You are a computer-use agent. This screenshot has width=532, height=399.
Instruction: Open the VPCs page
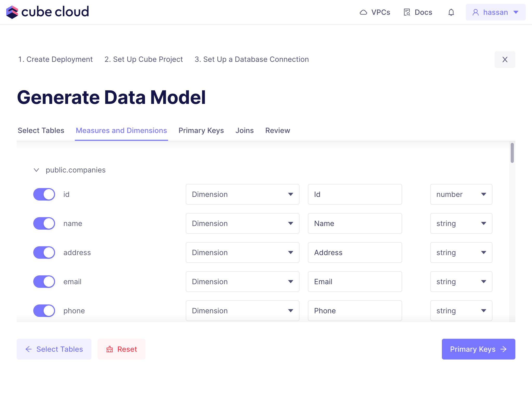[x=375, y=12]
